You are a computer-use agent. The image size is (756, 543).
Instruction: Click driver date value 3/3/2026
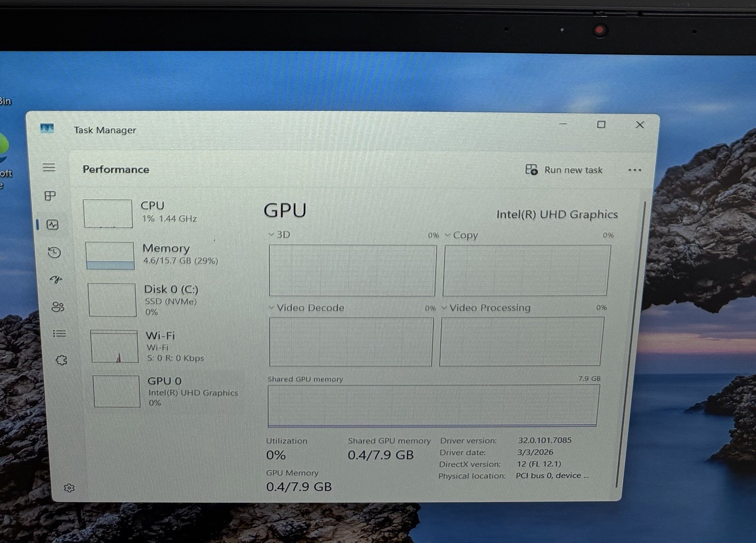(535, 452)
